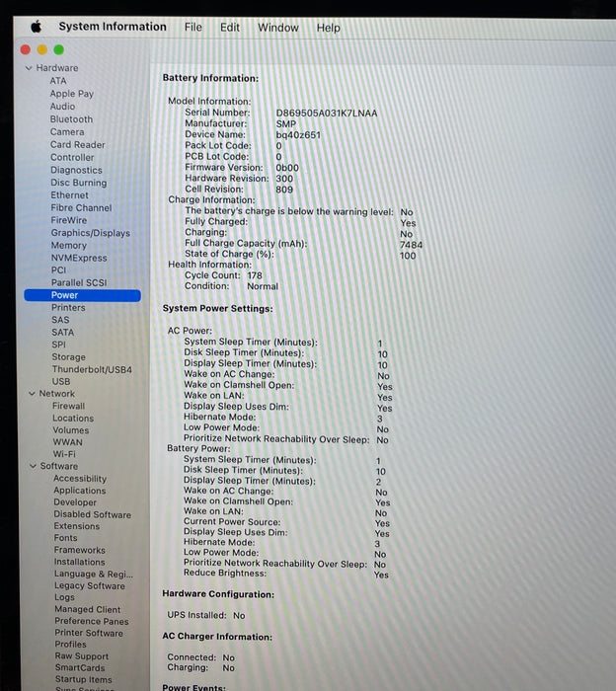
Task: Select USB in sidebar
Action: click(x=61, y=382)
